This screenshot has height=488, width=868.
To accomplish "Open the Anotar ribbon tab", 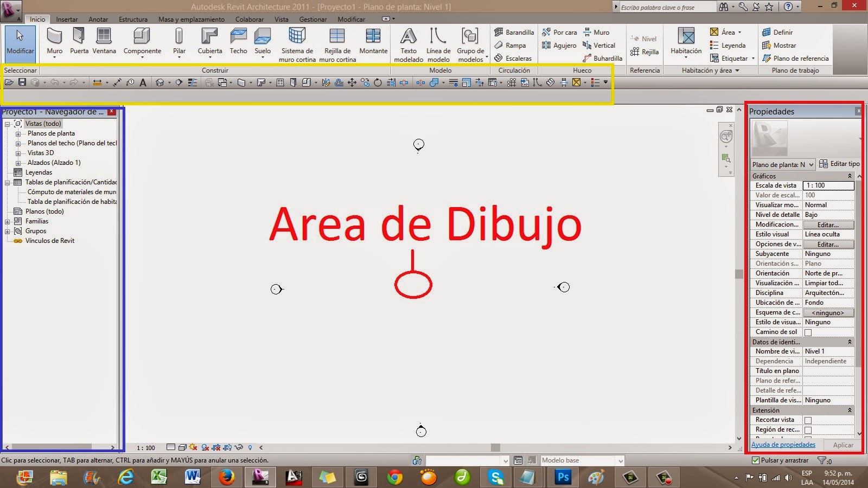I will pyautogui.click(x=98, y=19).
